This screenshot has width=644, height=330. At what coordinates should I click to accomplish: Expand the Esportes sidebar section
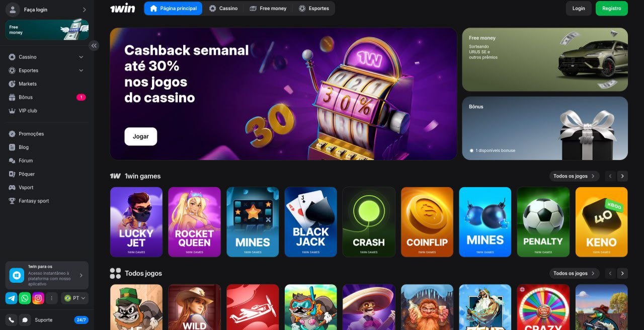81,70
